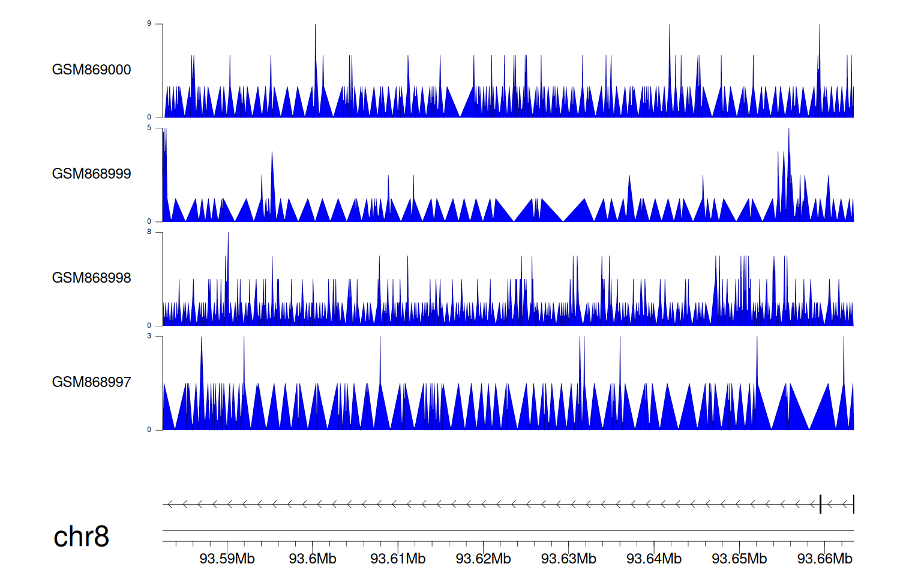Click the thick exon bar on gene track
Viewport: 900px width, 588px height.
click(820, 505)
